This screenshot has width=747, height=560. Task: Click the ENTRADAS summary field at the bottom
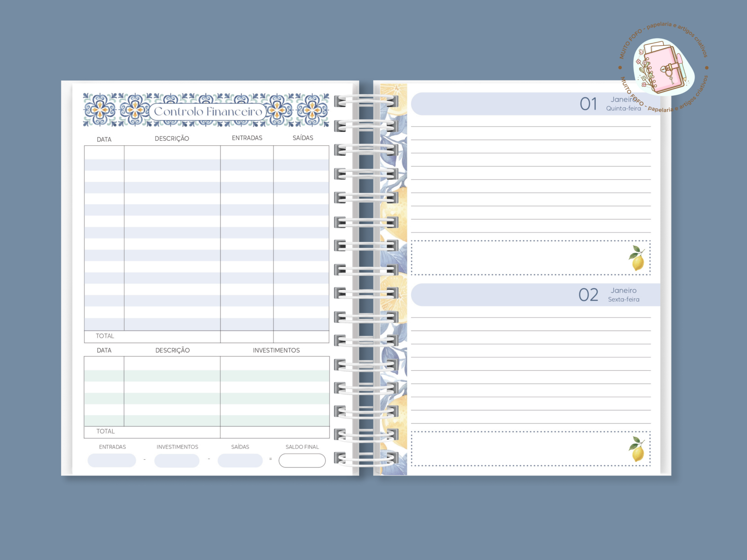112,460
